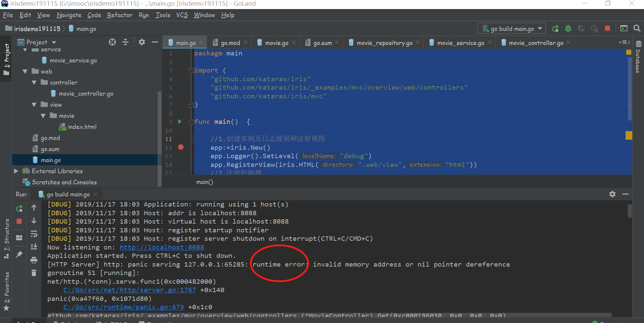Open the Database tool window
The image size is (644, 323).
click(x=638, y=57)
